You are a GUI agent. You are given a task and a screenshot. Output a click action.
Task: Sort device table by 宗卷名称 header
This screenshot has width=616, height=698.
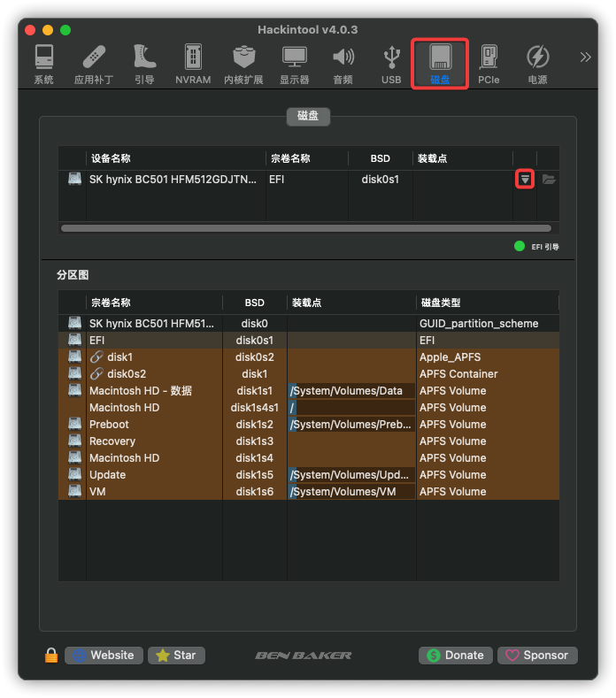[307, 158]
